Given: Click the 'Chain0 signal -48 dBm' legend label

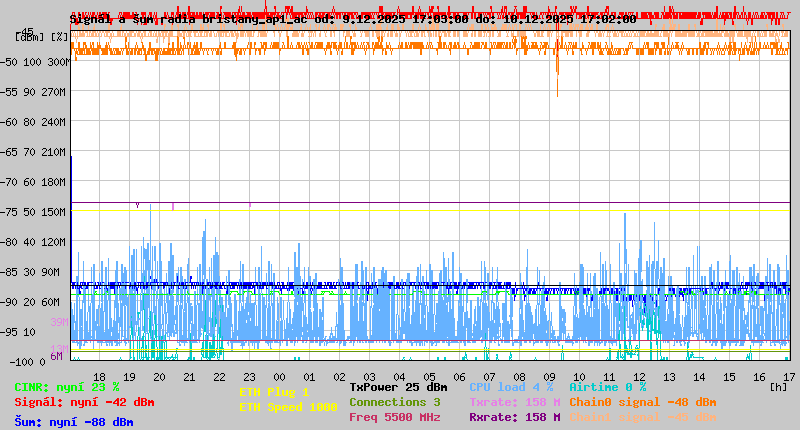Looking at the screenshot, I should click(x=643, y=402).
